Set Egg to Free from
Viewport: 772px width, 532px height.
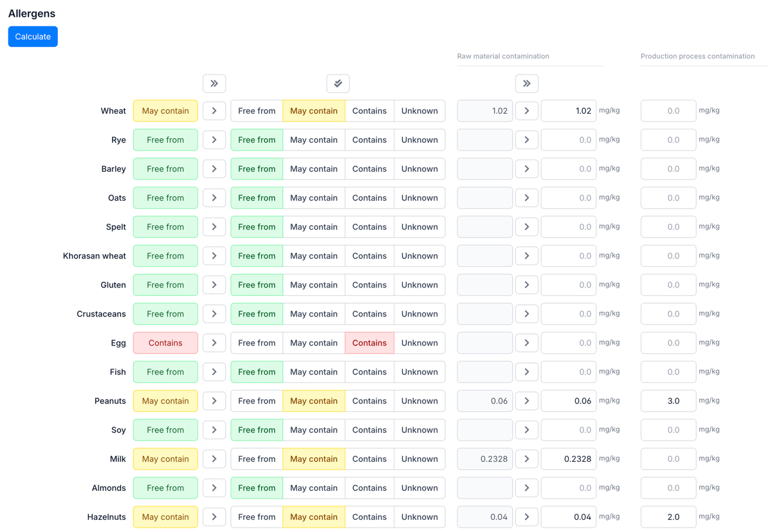click(257, 343)
